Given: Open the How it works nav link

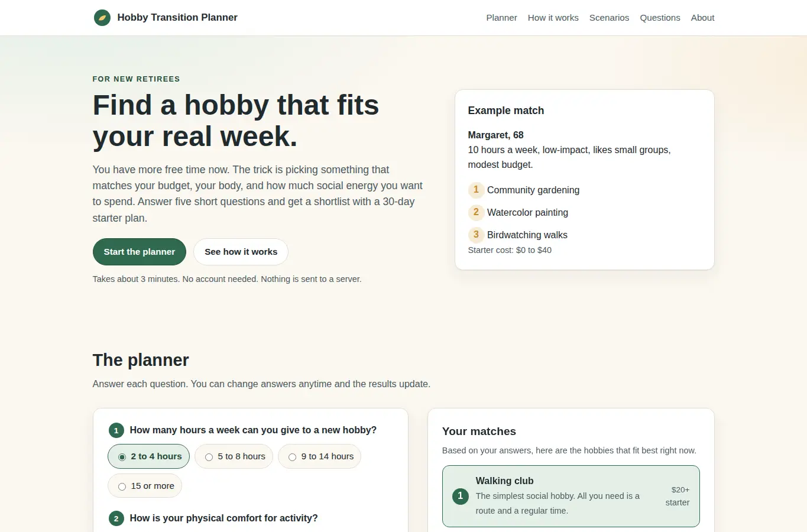Looking at the screenshot, I should (x=553, y=18).
